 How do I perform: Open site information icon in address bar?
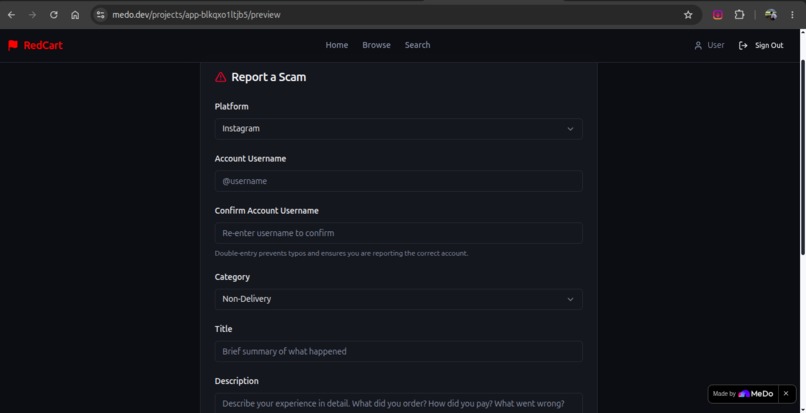101,15
